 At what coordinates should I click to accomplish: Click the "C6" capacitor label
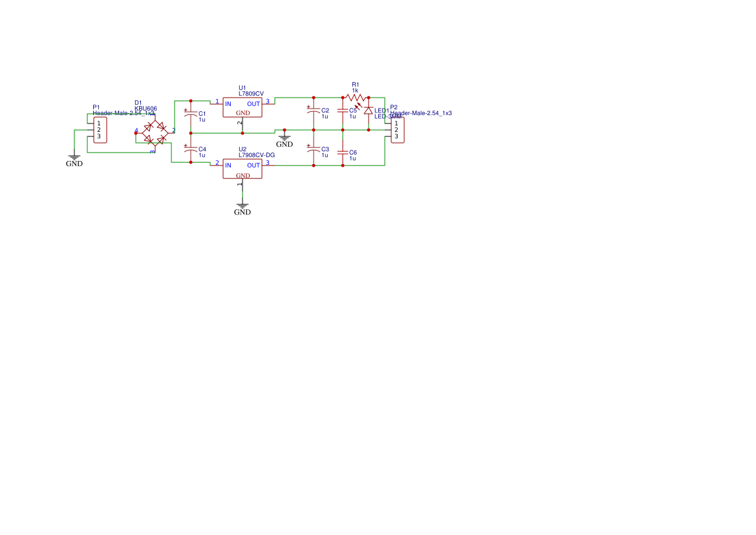(353, 152)
